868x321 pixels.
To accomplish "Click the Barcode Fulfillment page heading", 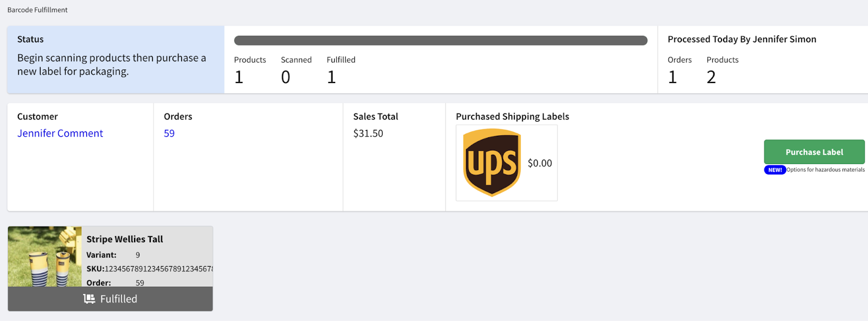I will (37, 10).
